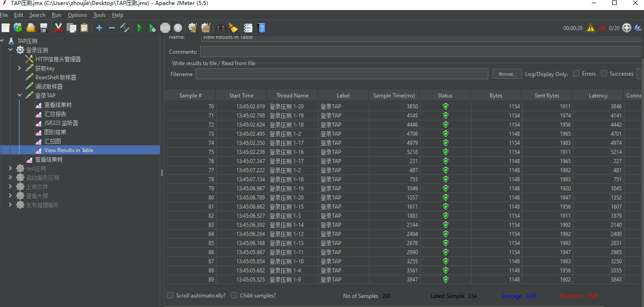The image size is (644, 307).
Task: Expand the 获取key tree node
Action: coord(20,68)
